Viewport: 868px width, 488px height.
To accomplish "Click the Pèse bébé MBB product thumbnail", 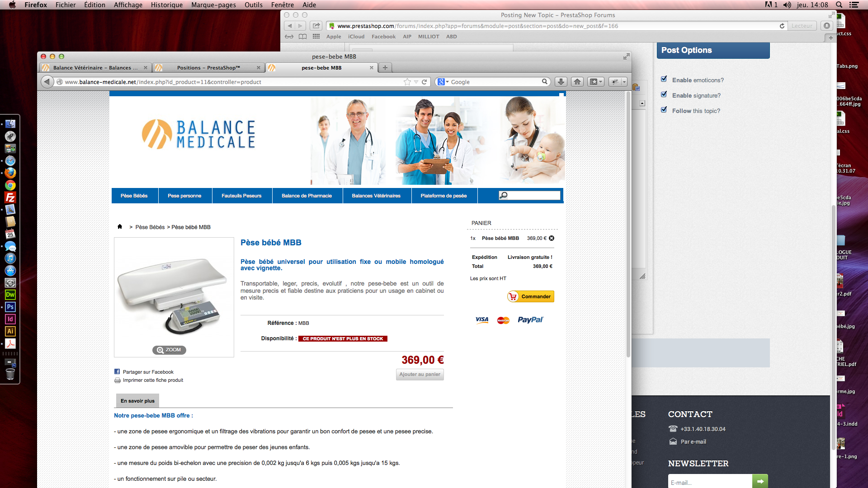I will pos(174,297).
